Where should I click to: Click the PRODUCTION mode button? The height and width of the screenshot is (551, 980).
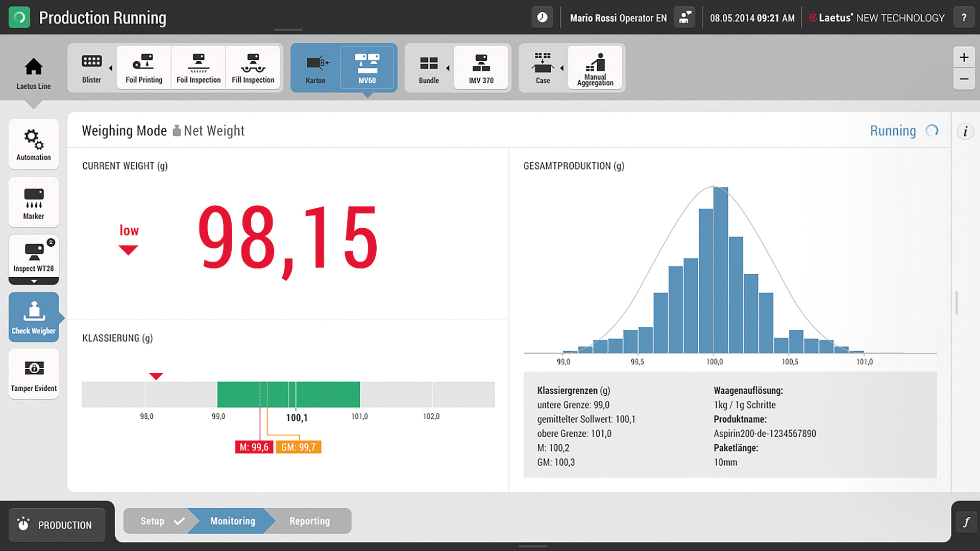tap(57, 525)
